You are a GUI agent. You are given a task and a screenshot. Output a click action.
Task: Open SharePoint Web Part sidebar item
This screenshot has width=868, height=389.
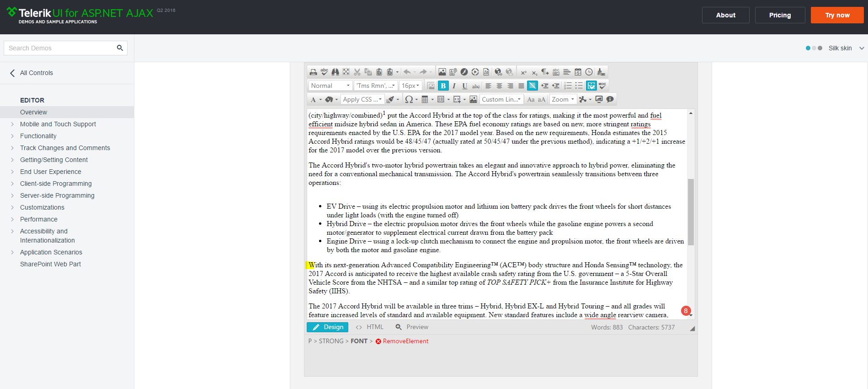[x=50, y=264]
